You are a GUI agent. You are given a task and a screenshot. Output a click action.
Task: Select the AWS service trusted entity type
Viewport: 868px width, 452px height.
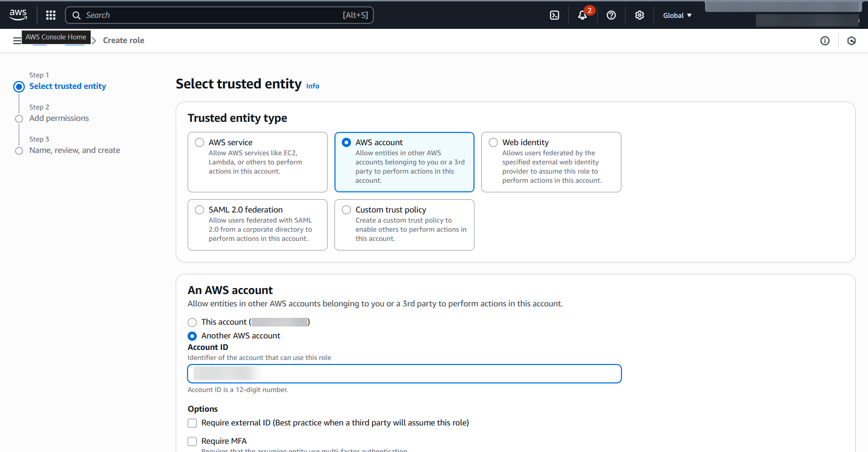tap(199, 142)
